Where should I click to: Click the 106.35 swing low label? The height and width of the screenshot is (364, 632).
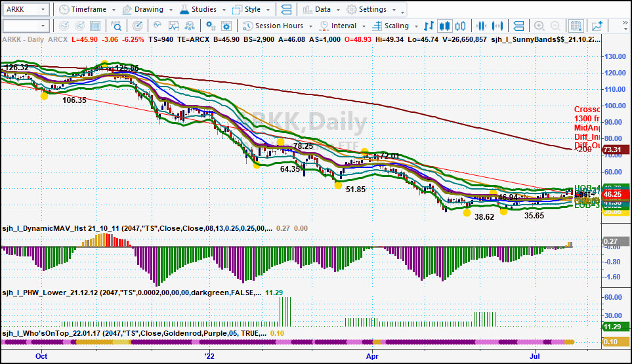click(75, 100)
